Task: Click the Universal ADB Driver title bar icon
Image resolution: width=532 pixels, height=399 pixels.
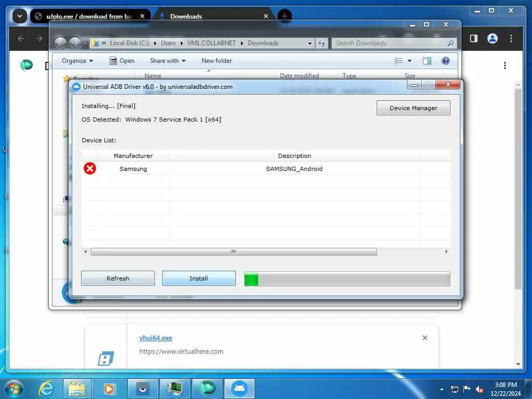Action: (77, 87)
